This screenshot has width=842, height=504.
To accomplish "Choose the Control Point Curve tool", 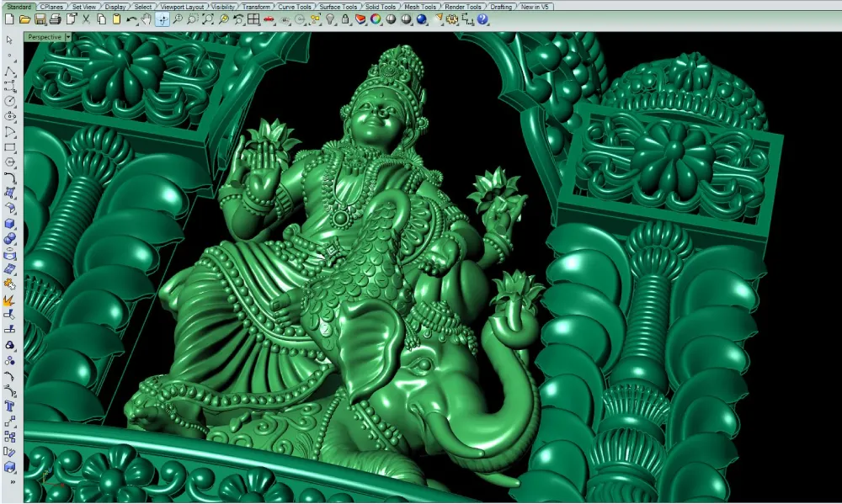I will coord(9,86).
